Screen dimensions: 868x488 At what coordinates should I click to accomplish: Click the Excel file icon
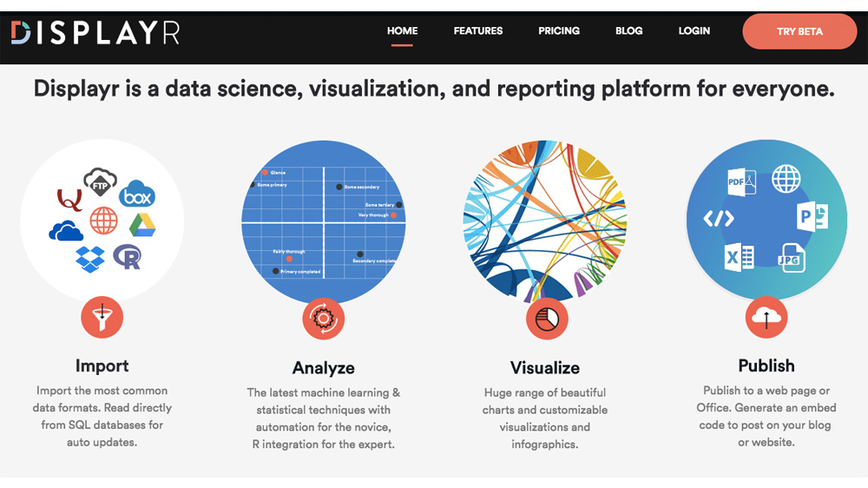(x=739, y=257)
